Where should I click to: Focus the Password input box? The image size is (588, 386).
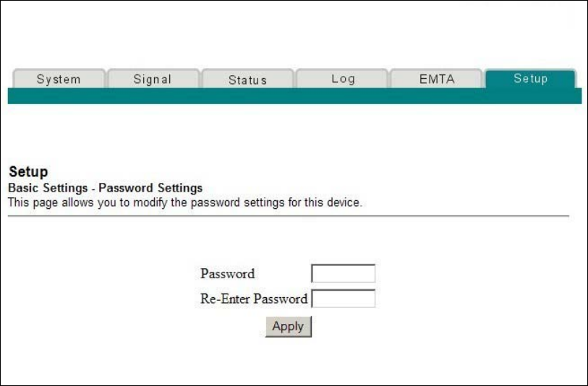tap(343, 273)
